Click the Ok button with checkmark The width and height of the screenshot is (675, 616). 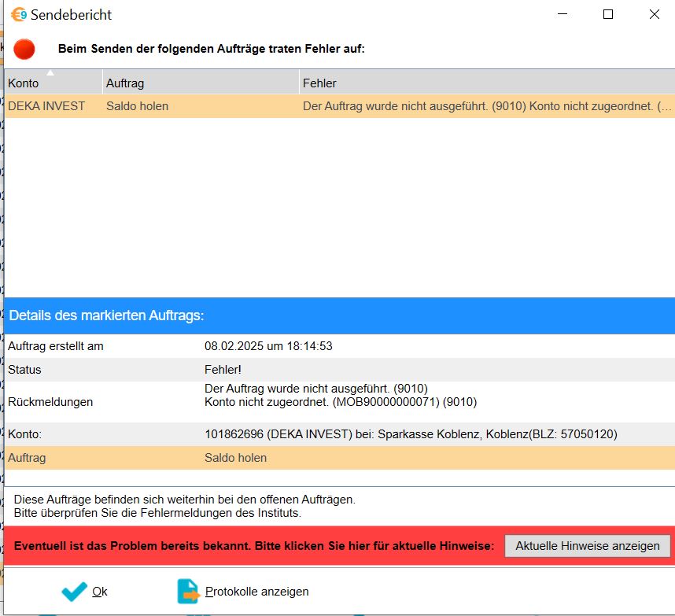click(x=84, y=592)
